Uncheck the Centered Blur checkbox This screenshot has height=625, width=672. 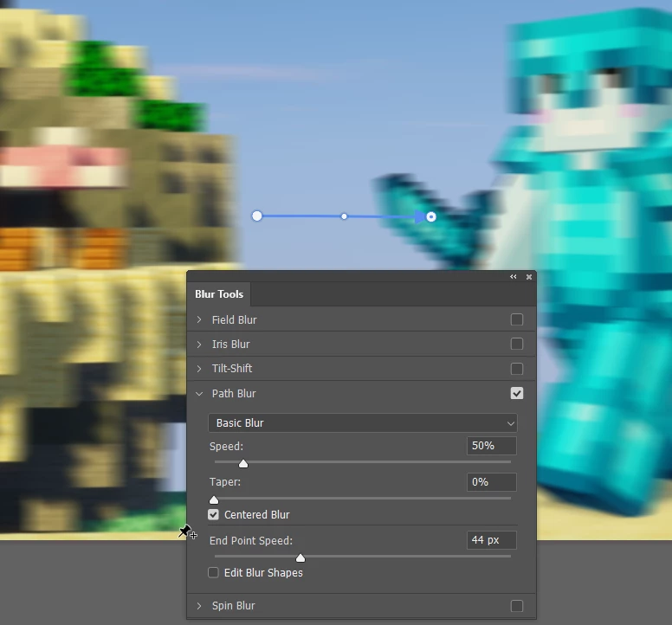coord(213,514)
